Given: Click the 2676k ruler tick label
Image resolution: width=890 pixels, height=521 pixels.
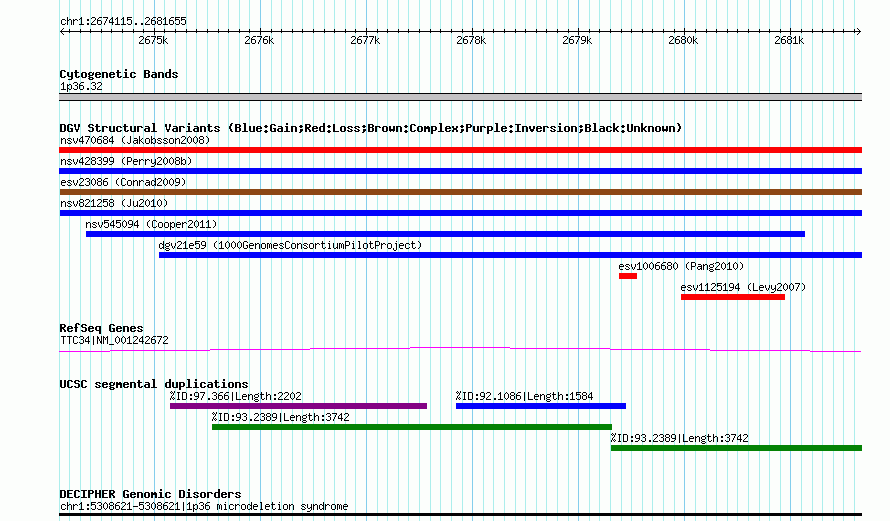Looking at the screenshot, I should [259, 40].
